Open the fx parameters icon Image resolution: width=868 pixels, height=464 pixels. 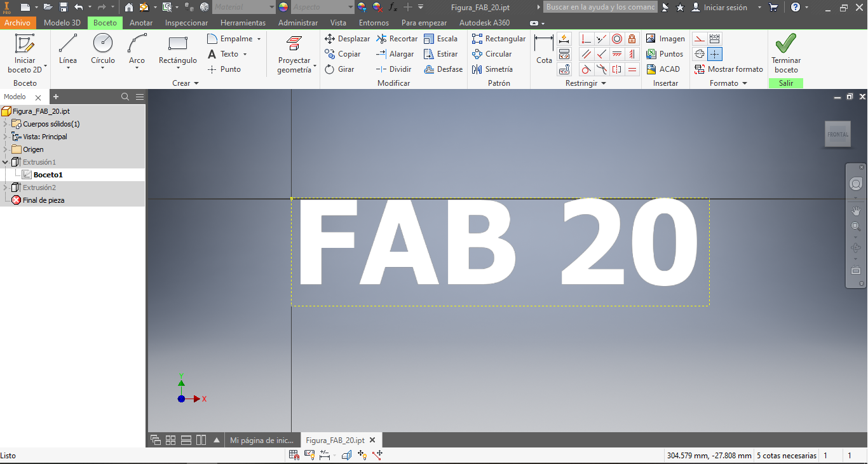pyautogui.click(x=393, y=7)
